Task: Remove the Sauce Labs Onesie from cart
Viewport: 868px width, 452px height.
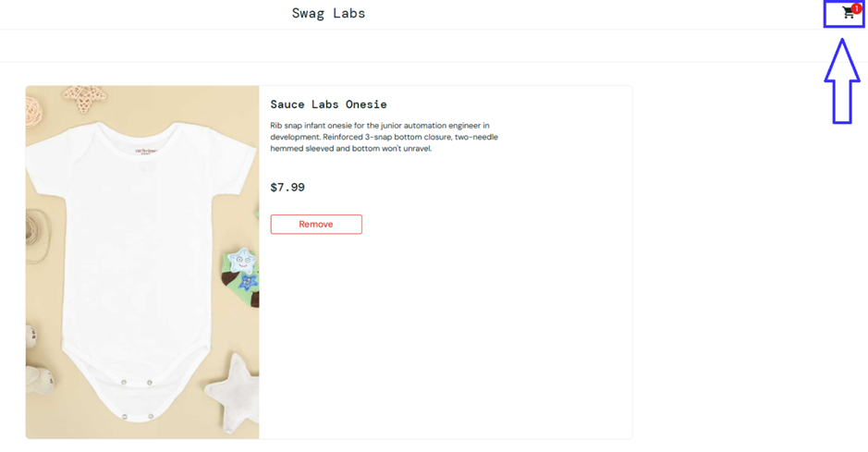Action: click(x=316, y=224)
